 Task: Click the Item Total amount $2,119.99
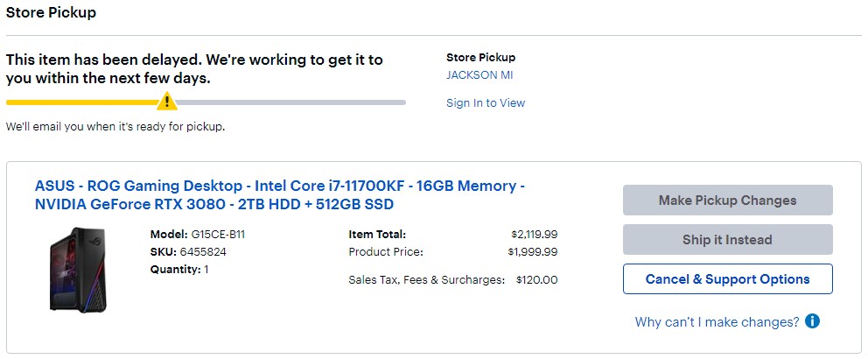click(534, 235)
